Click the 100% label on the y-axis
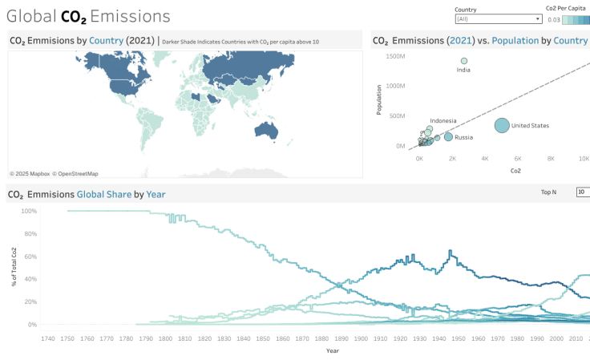This screenshot has height=364, width=590. 29,211
